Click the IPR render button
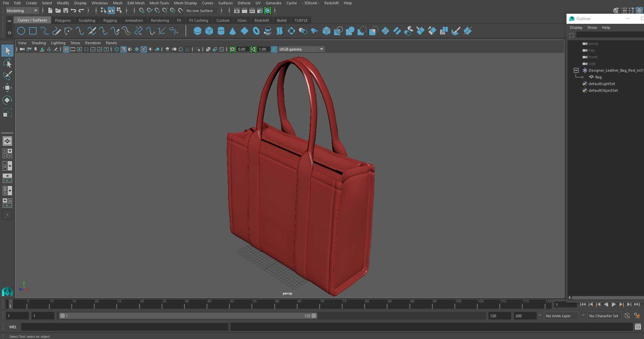The height and width of the screenshot is (339, 644). [x=252, y=11]
